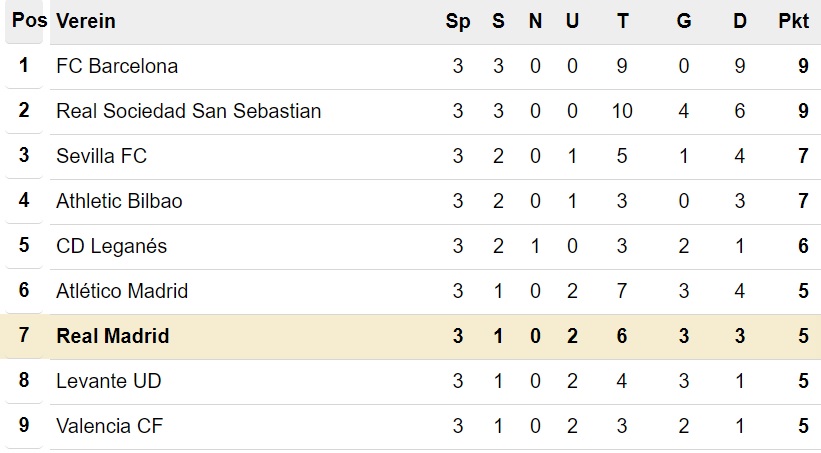Click the FC Barcelona team name
Screen dimensions: 821x453
click(117, 66)
